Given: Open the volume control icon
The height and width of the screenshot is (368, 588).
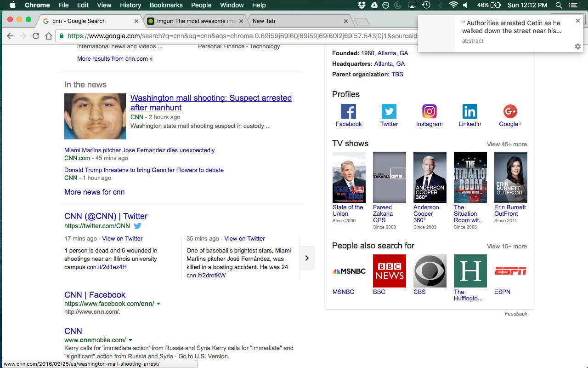Looking at the screenshot, I should [465, 5].
